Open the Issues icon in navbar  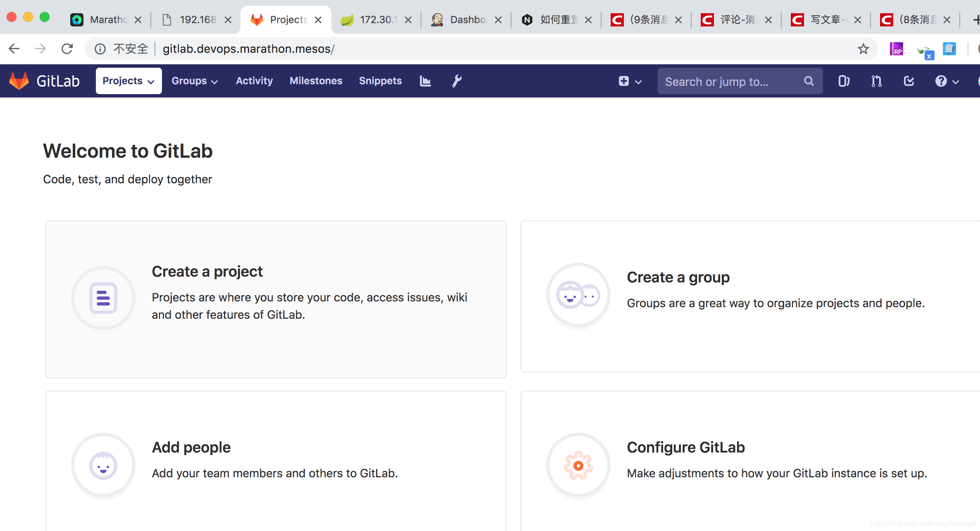(844, 81)
